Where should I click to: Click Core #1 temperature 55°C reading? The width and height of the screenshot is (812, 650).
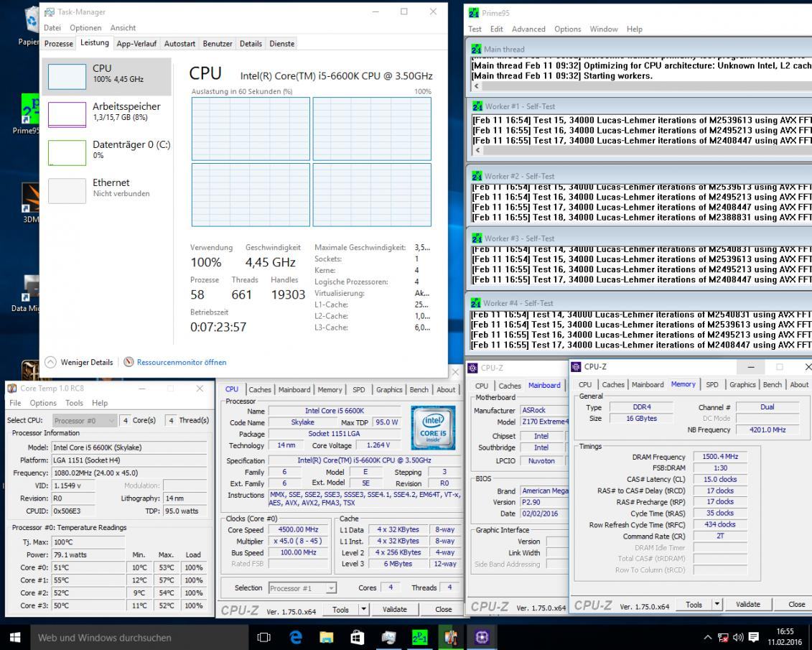pyautogui.click(x=88, y=580)
